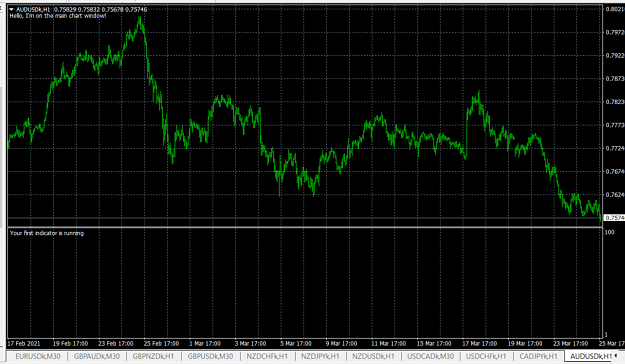Show the CADJPYk,H1 chart tab
The height and width of the screenshot is (364, 625).
click(x=539, y=356)
